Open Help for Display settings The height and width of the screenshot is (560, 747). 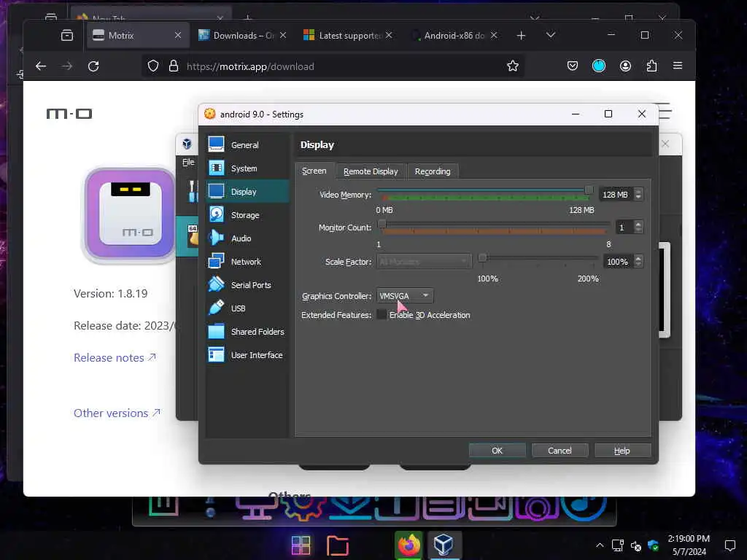click(x=622, y=451)
